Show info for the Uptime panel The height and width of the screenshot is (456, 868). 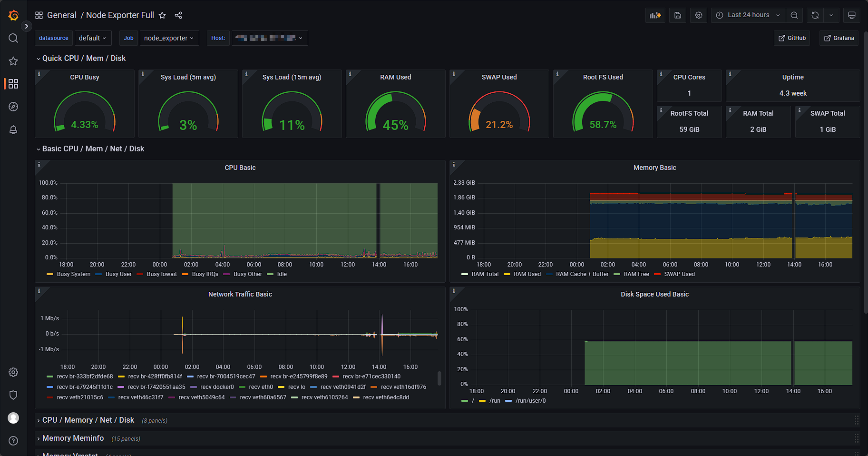pos(730,74)
